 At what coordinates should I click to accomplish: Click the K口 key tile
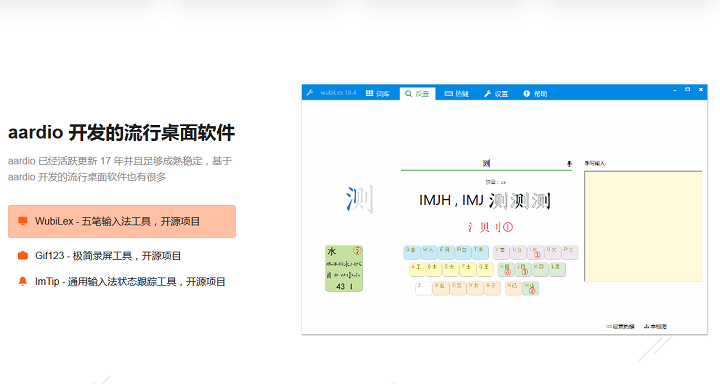[540, 270]
